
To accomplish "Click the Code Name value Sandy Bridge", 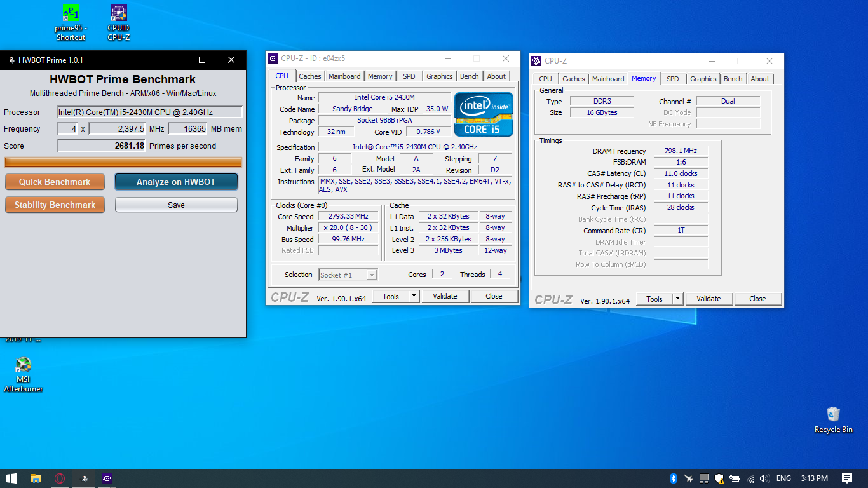I will click(353, 109).
